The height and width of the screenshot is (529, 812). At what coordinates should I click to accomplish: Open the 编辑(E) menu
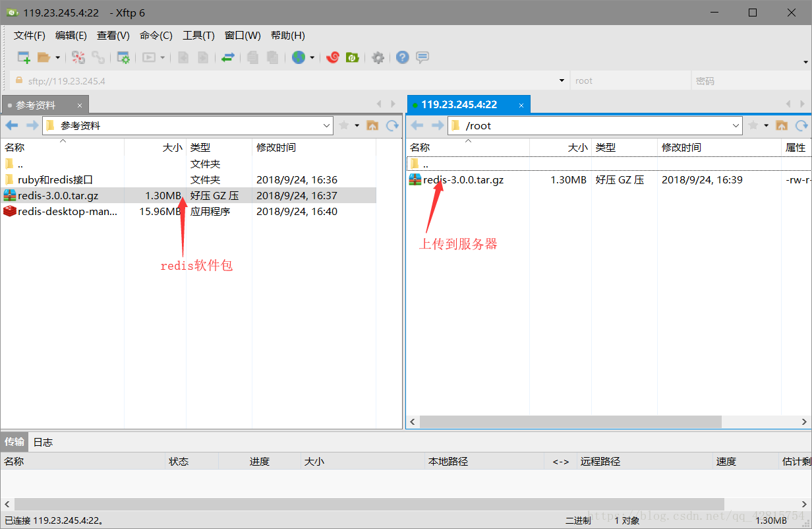[x=71, y=36]
